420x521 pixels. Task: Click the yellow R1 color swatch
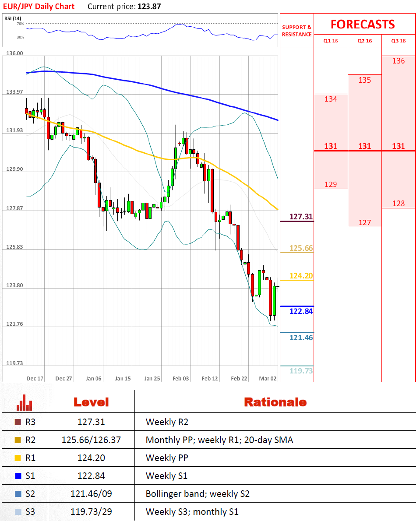18,458
